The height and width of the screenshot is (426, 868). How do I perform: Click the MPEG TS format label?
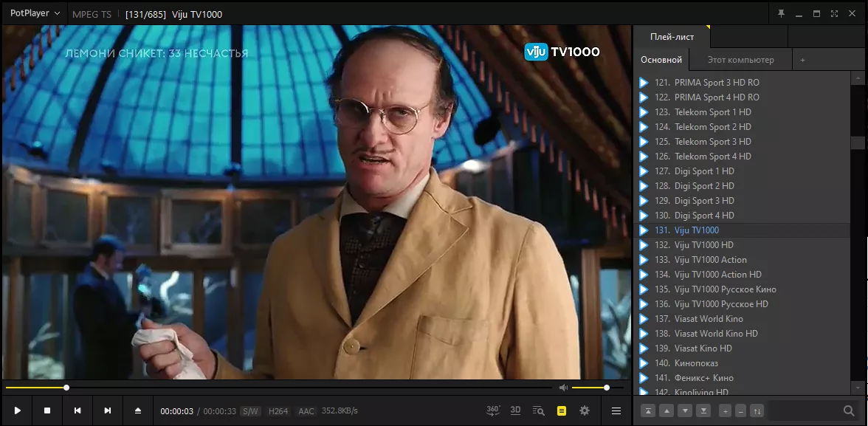[92, 15]
